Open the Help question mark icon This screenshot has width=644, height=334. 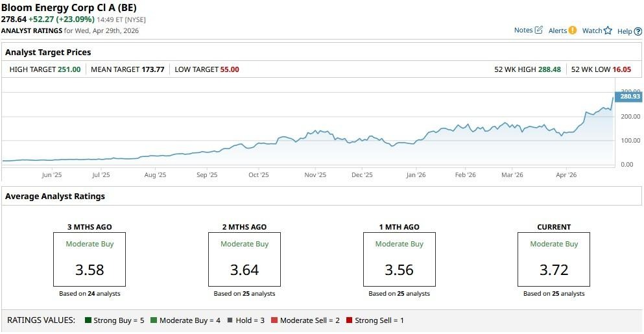pos(638,31)
